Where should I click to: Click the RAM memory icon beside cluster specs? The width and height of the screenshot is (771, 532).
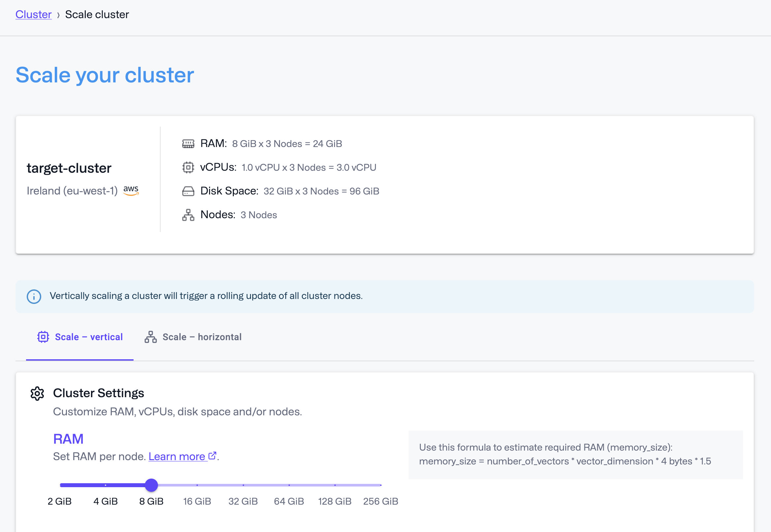pos(188,143)
